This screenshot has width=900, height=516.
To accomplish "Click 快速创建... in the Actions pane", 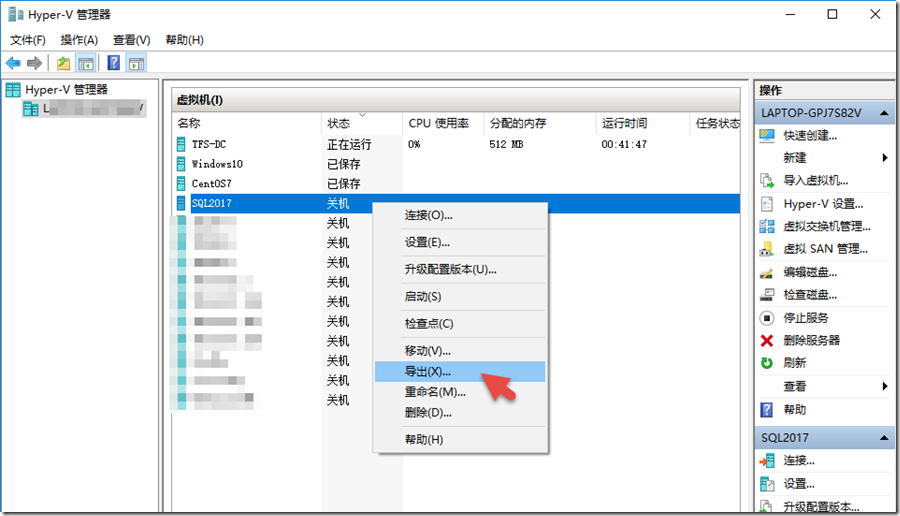I will (x=810, y=135).
